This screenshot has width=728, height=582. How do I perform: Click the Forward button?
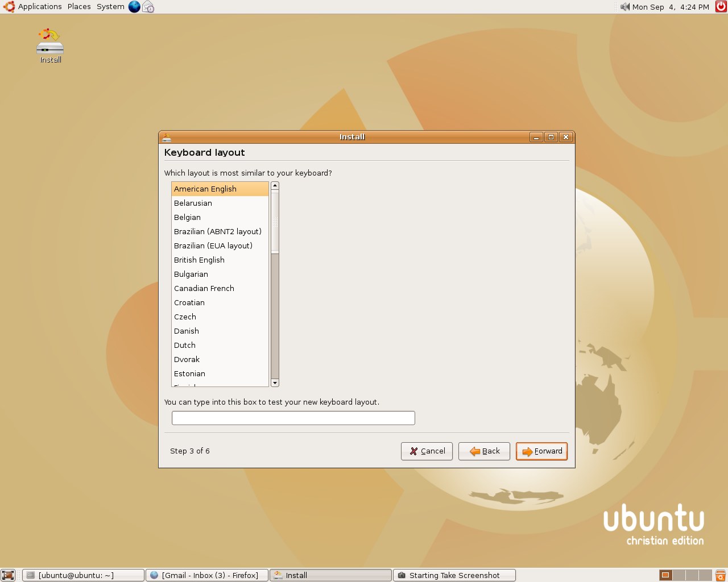point(541,451)
